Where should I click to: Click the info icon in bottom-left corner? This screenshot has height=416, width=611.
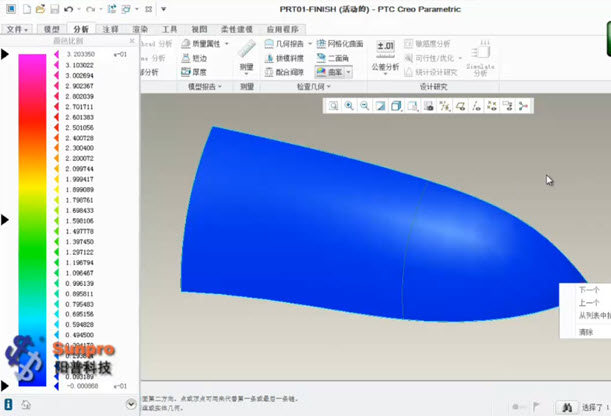pos(9,404)
